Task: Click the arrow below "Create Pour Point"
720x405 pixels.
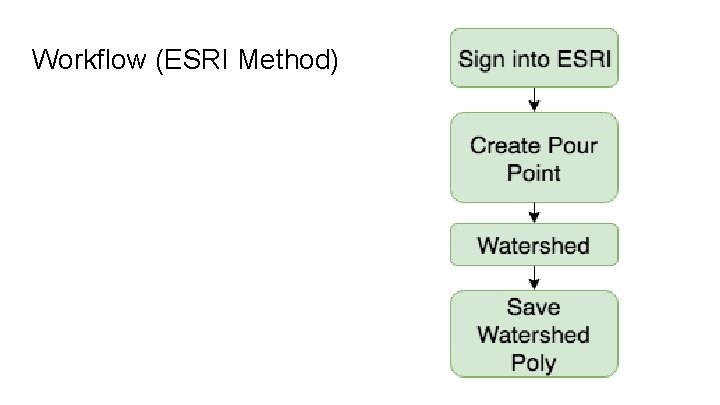Action: [x=534, y=213]
